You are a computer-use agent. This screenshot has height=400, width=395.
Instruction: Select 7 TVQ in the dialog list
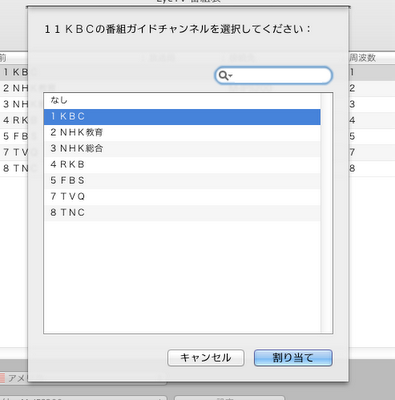(x=182, y=197)
